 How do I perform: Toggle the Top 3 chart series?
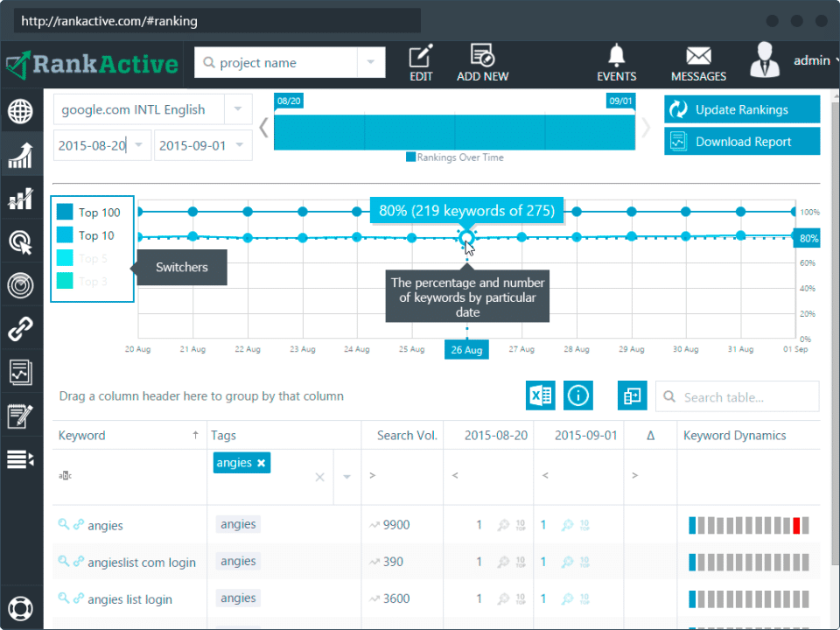[x=82, y=281]
